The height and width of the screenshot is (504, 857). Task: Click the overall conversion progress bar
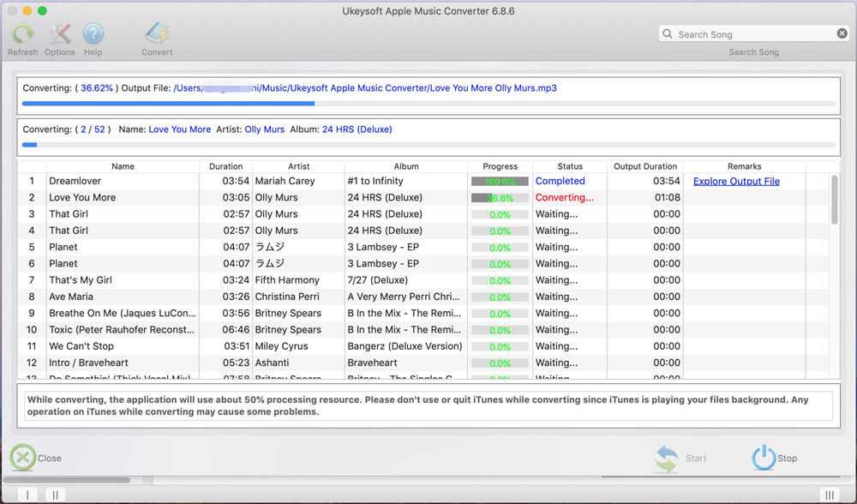point(428,145)
